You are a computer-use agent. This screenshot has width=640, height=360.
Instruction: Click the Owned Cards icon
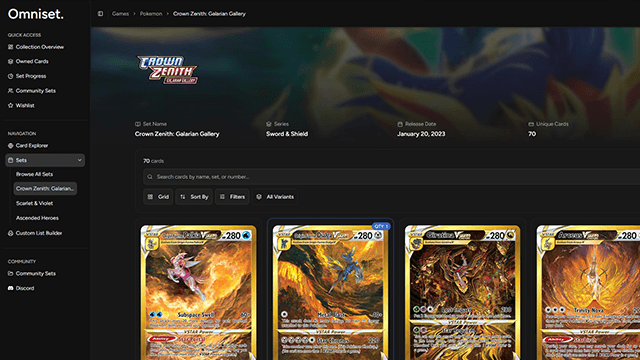click(x=11, y=61)
